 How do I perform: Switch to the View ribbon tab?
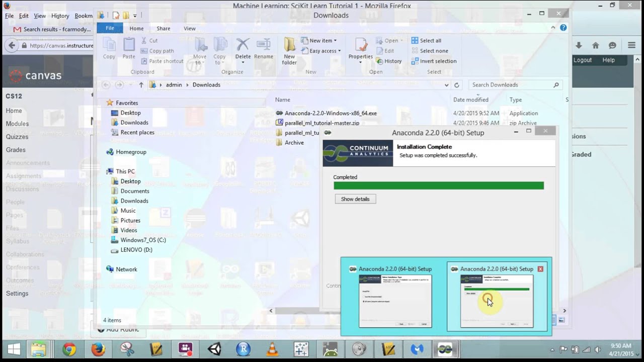coord(189,29)
